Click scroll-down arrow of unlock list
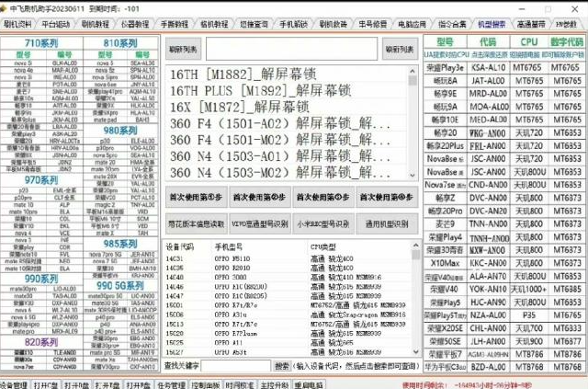588x389 pixels. point(413,176)
